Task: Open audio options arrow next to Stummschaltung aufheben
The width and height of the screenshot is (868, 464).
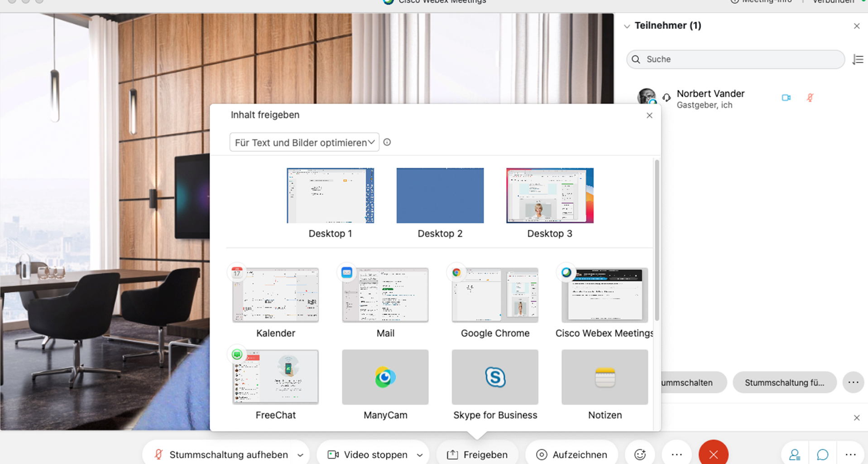Action: click(300, 455)
